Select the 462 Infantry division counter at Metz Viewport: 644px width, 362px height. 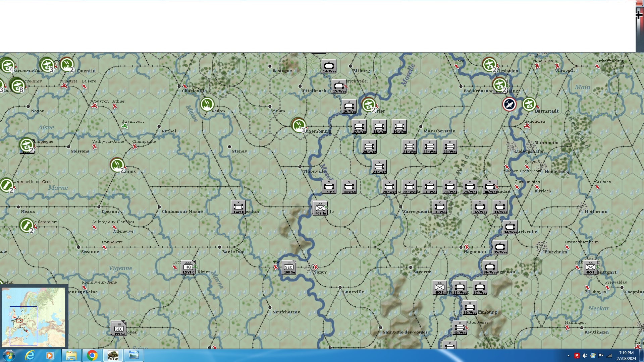pos(320,208)
